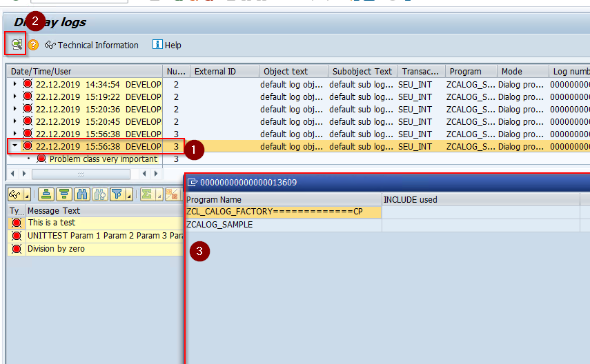Click the popup title icon beside 0000000000000013609
Image resolution: width=590 pixels, height=364 pixels.
(x=193, y=183)
